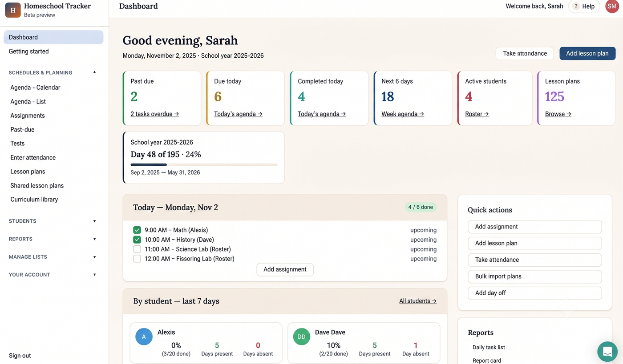Click Add day off in Quick actions
This screenshot has width=623, height=364.
pyautogui.click(x=535, y=293)
